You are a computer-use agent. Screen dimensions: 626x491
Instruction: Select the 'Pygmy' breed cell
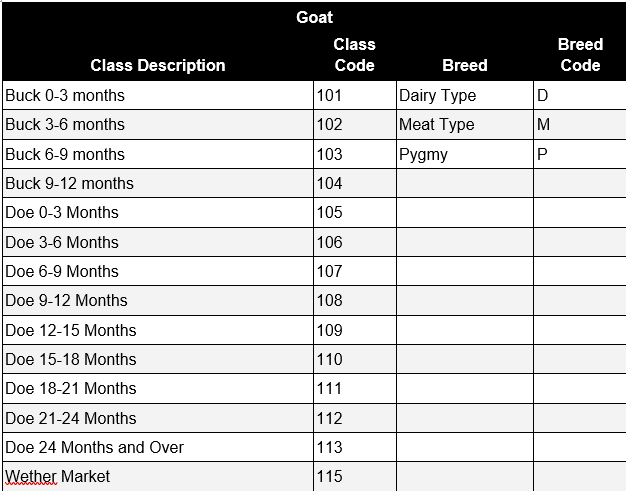point(465,154)
